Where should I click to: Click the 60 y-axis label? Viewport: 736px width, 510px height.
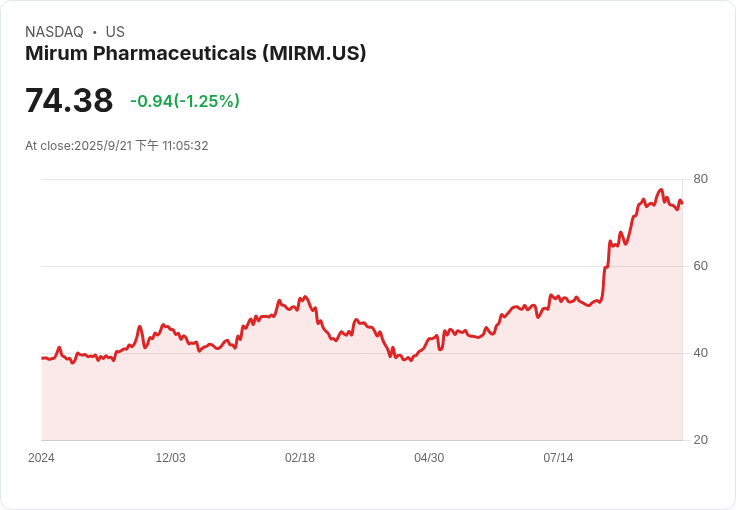click(x=700, y=266)
